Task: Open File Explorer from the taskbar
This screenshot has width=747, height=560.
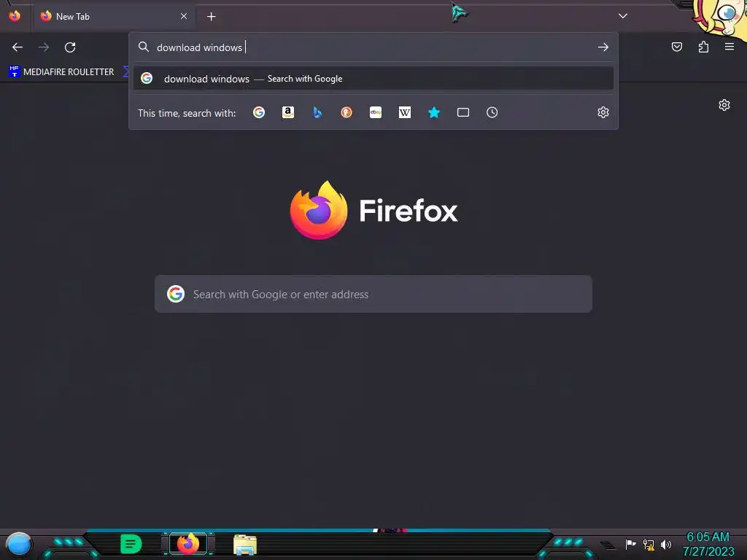Action: [245, 545]
